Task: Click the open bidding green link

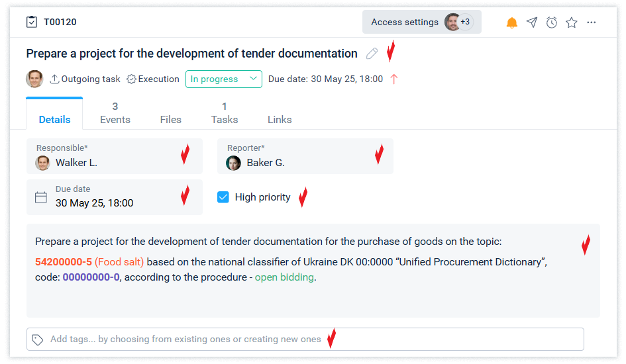Action: [284, 277]
